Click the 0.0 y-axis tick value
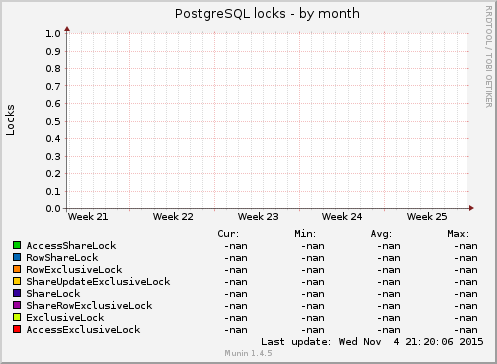 [x=53, y=209]
